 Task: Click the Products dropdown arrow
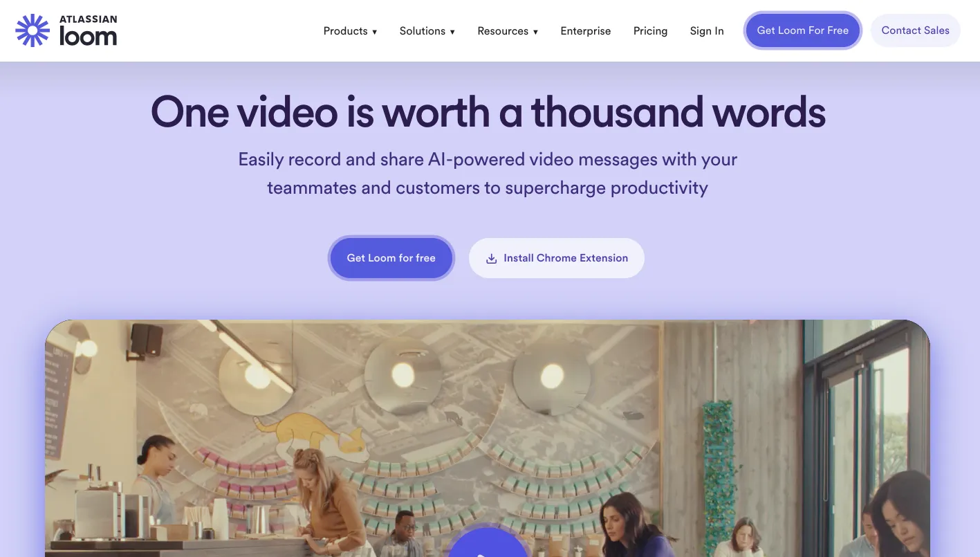375,32
